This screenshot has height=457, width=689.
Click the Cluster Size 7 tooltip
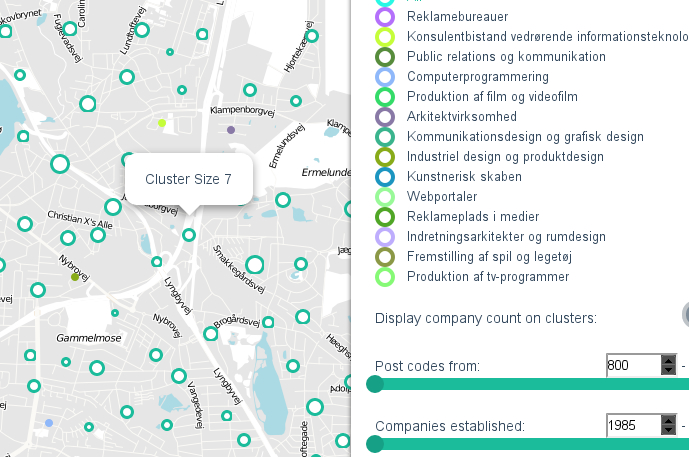pyautogui.click(x=188, y=180)
